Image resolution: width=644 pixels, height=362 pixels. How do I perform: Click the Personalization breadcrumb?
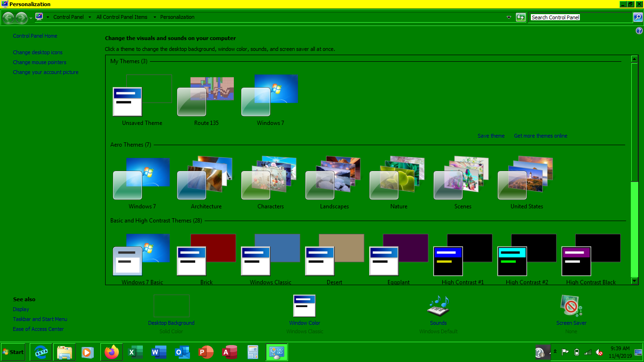pos(177,17)
